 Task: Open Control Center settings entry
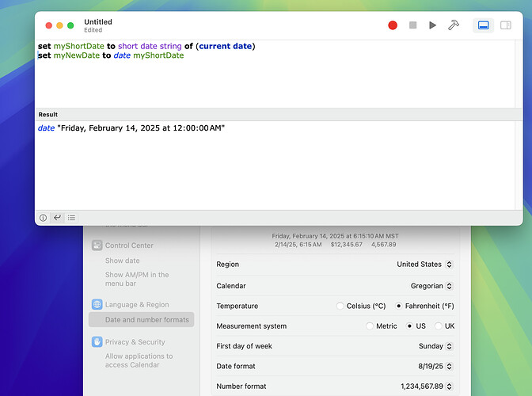(129, 246)
